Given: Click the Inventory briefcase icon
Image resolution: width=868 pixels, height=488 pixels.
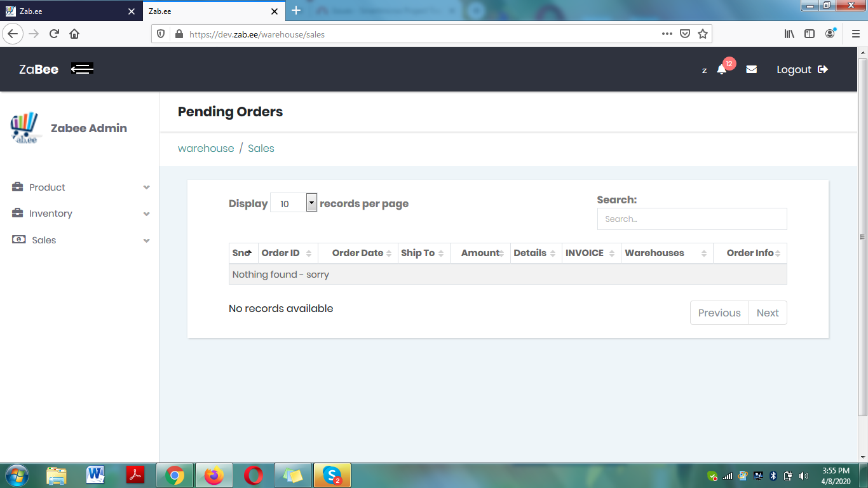Looking at the screenshot, I should tap(18, 213).
